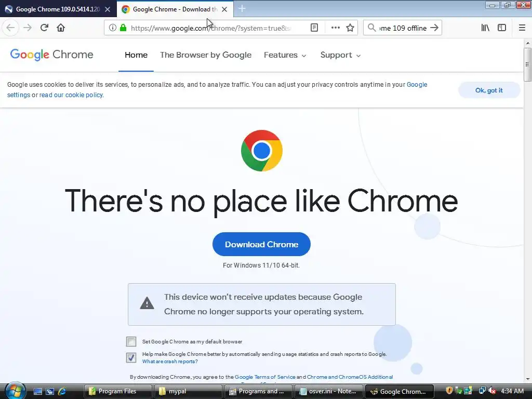Open Google Terms of Service link
The width and height of the screenshot is (532, 399).
[x=265, y=377]
